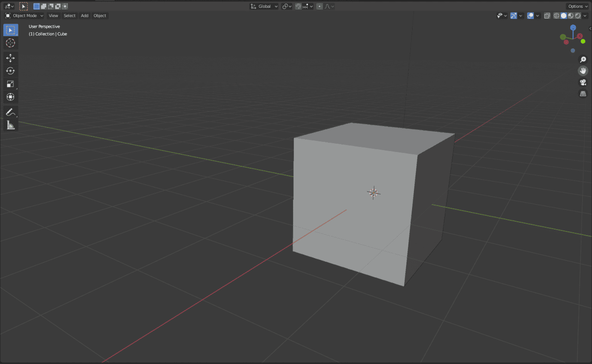Open the View menu
The height and width of the screenshot is (364, 592).
(x=53, y=15)
